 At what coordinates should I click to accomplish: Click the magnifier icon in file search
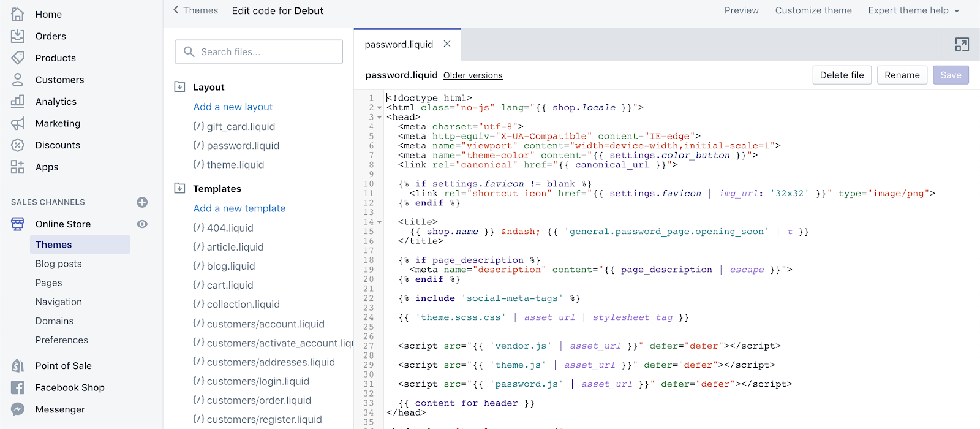coord(189,52)
